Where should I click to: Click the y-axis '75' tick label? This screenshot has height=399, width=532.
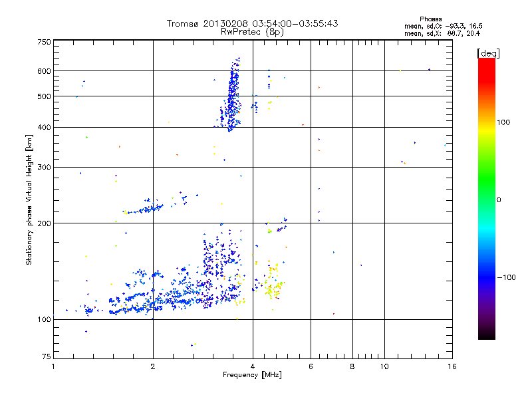pos(47,356)
